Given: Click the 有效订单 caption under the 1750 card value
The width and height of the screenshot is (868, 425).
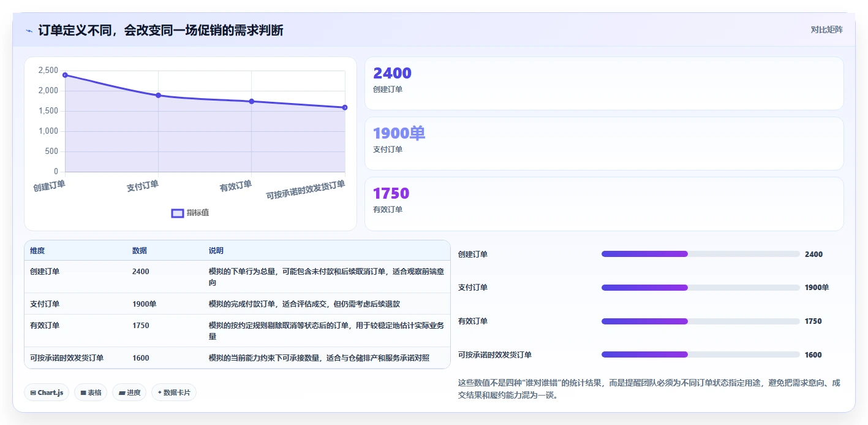Looking at the screenshot, I should [388, 210].
